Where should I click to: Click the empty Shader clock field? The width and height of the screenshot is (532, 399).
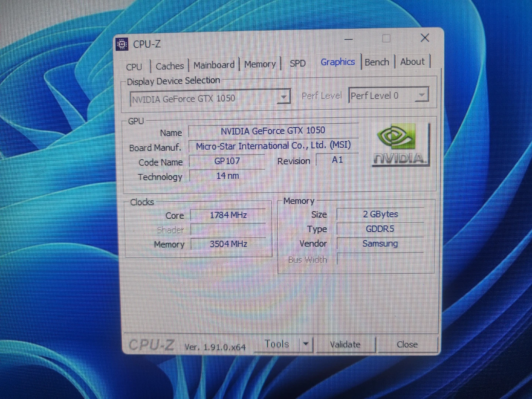click(228, 230)
